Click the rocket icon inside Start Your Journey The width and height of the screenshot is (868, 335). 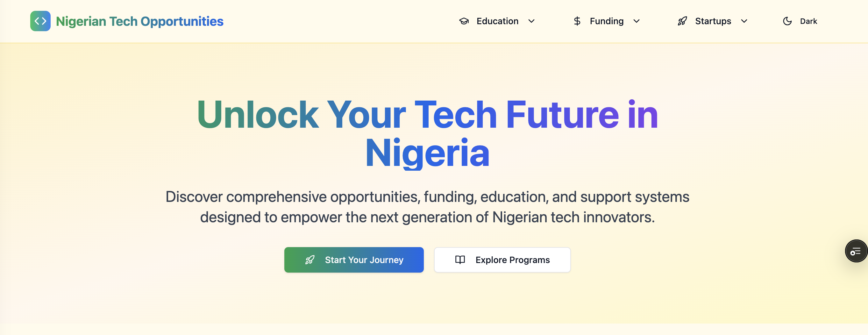pyautogui.click(x=310, y=260)
